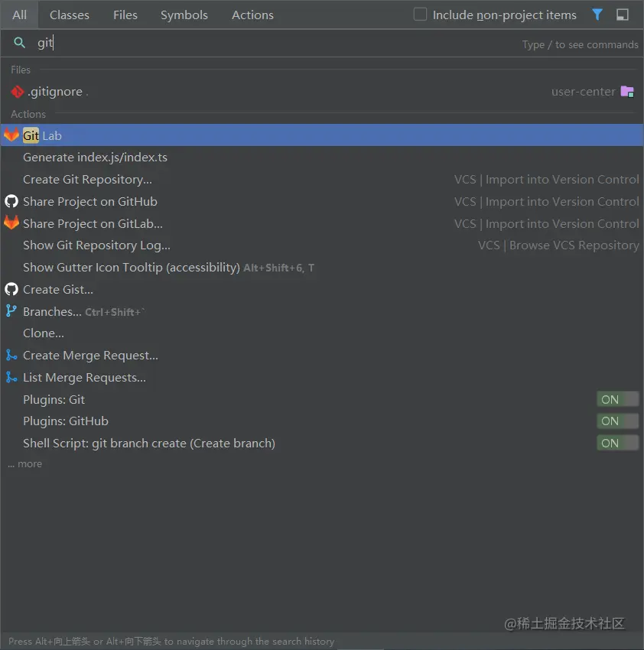Click merge icon beside Create Merge Request
This screenshot has height=650, width=644.
point(11,356)
